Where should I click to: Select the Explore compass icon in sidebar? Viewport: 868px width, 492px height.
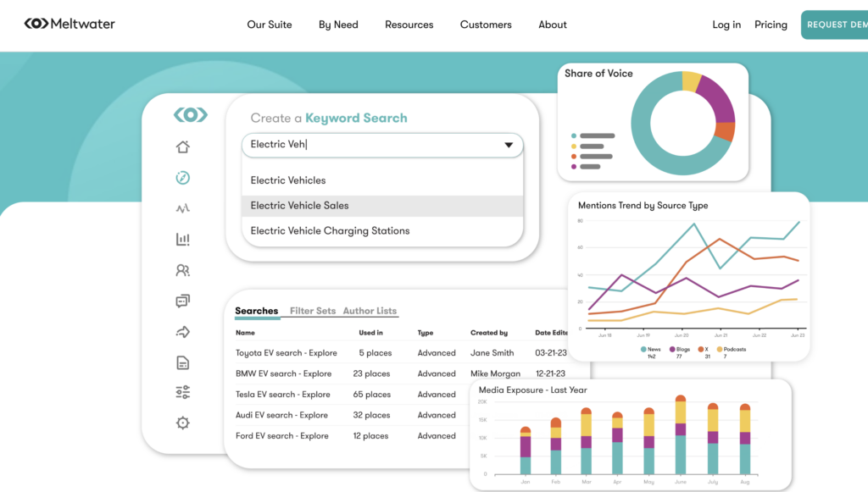click(183, 178)
